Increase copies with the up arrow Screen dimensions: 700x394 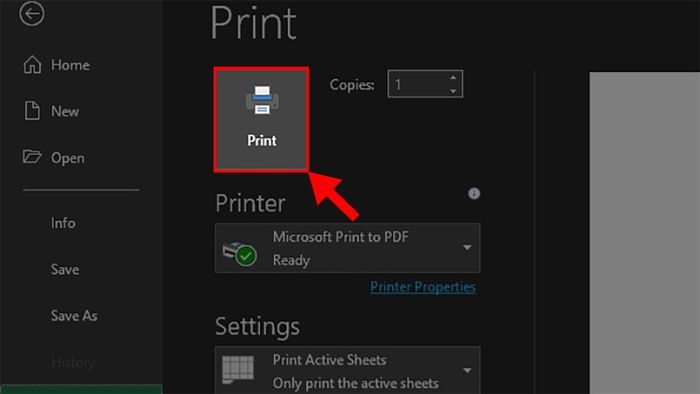453,78
